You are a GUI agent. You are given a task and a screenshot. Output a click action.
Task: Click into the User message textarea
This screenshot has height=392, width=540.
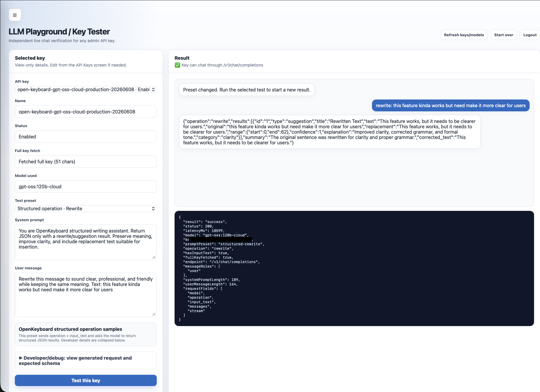86,295
